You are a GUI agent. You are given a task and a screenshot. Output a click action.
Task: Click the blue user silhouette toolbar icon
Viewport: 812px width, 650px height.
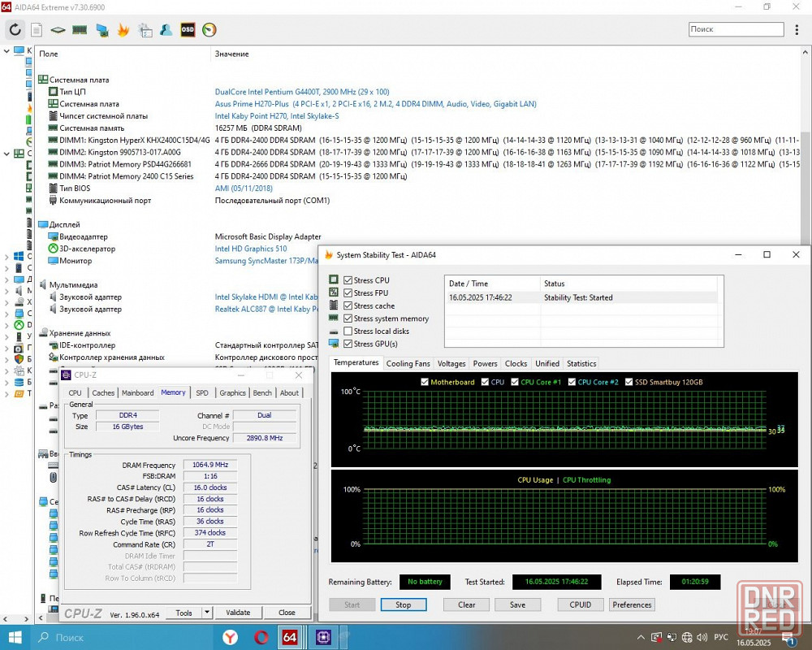pyautogui.click(x=166, y=29)
